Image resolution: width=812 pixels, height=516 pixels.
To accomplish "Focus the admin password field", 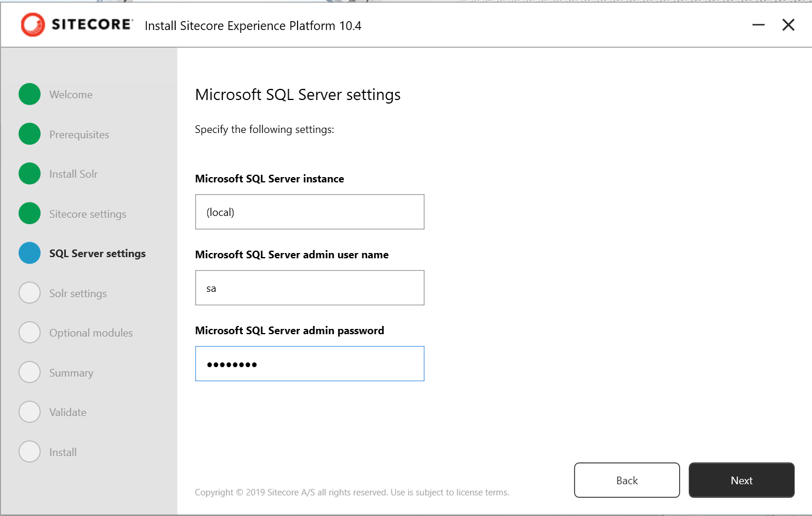I will pos(310,364).
